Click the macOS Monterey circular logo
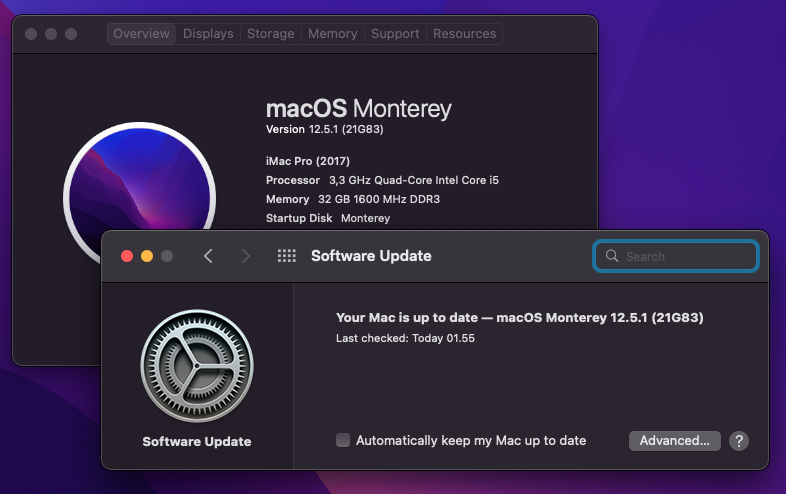 [x=140, y=193]
